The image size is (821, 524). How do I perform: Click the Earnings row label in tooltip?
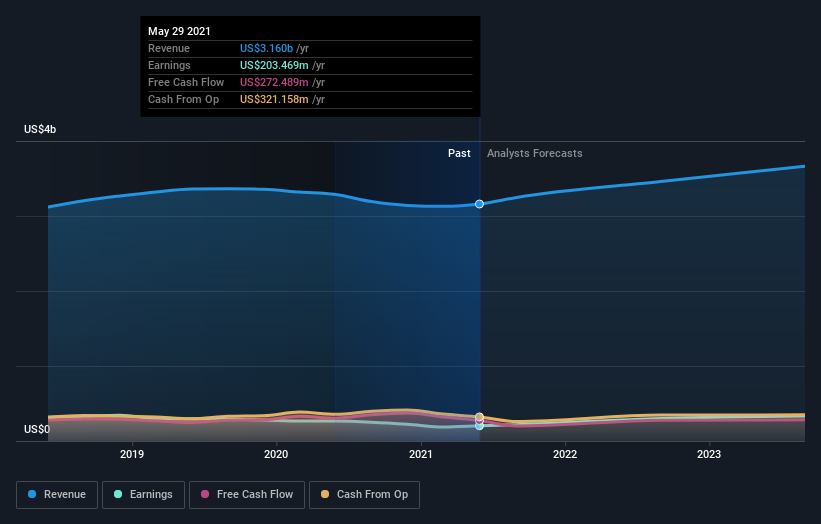point(169,65)
